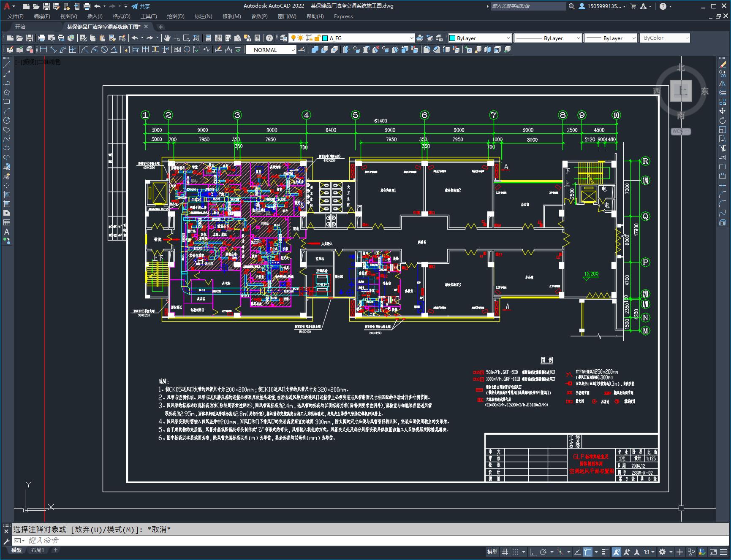Image resolution: width=731 pixels, height=560 pixels.
Task: Select the Hatch tool
Action: [x=6, y=195]
